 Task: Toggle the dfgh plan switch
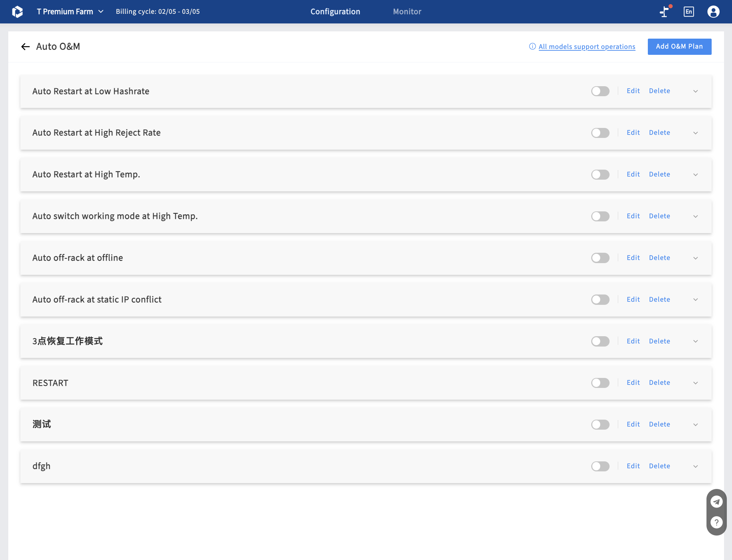coord(600,466)
